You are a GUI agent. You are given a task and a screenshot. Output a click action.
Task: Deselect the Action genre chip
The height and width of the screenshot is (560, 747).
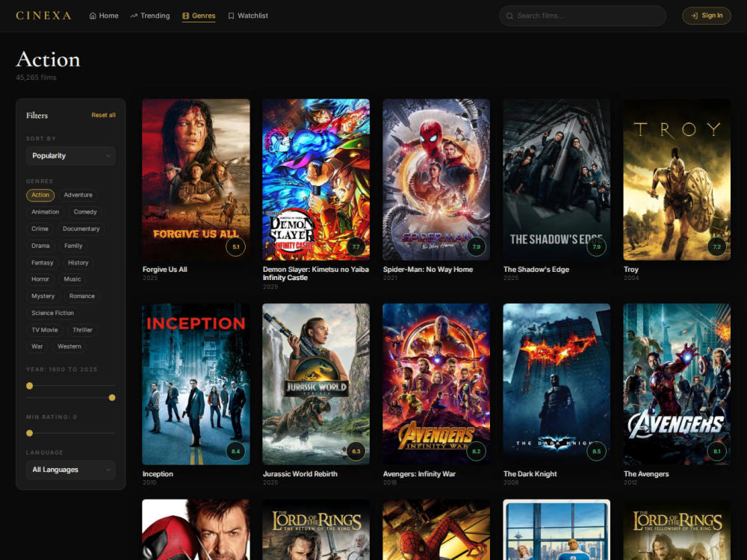(40, 195)
